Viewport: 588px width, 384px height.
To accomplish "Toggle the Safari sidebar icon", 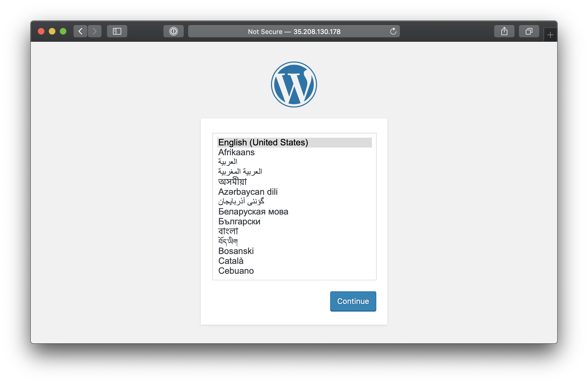I will [x=117, y=31].
